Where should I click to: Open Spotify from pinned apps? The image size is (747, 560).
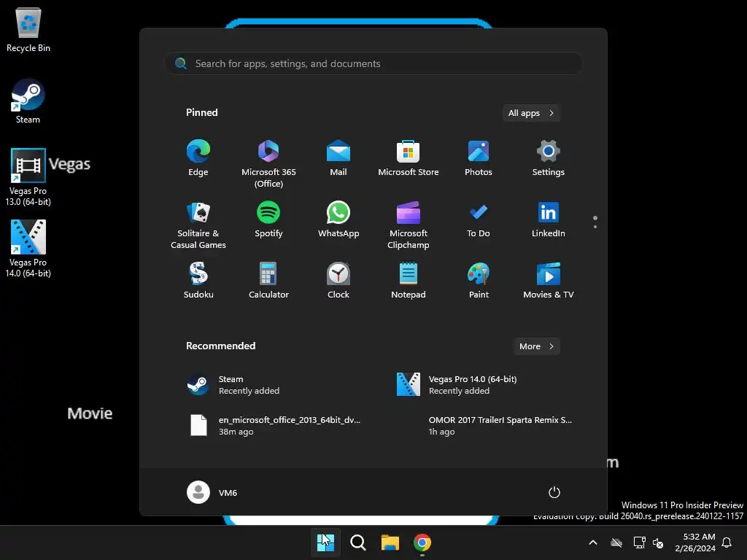coord(268,219)
